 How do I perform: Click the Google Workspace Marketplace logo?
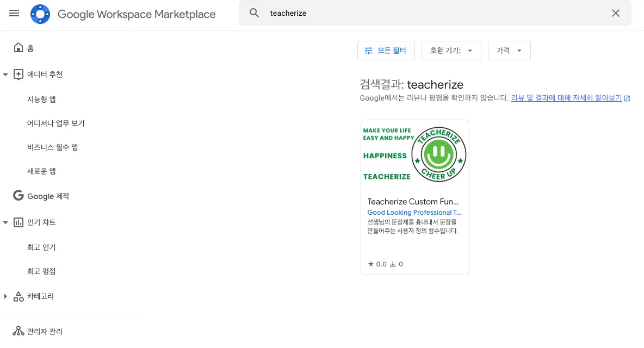(x=40, y=14)
